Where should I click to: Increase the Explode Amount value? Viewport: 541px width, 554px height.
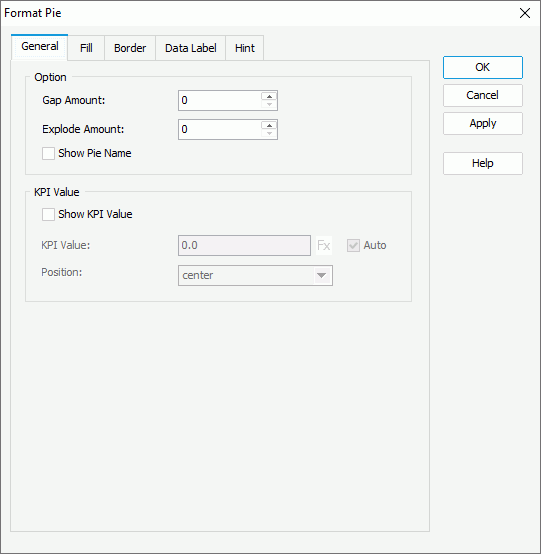[x=269, y=125]
